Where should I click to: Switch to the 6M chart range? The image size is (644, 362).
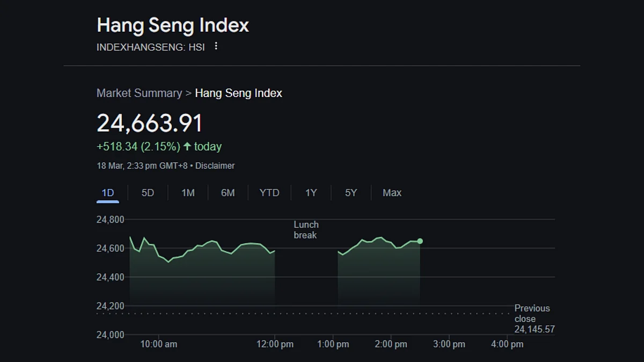click(228, 193)
